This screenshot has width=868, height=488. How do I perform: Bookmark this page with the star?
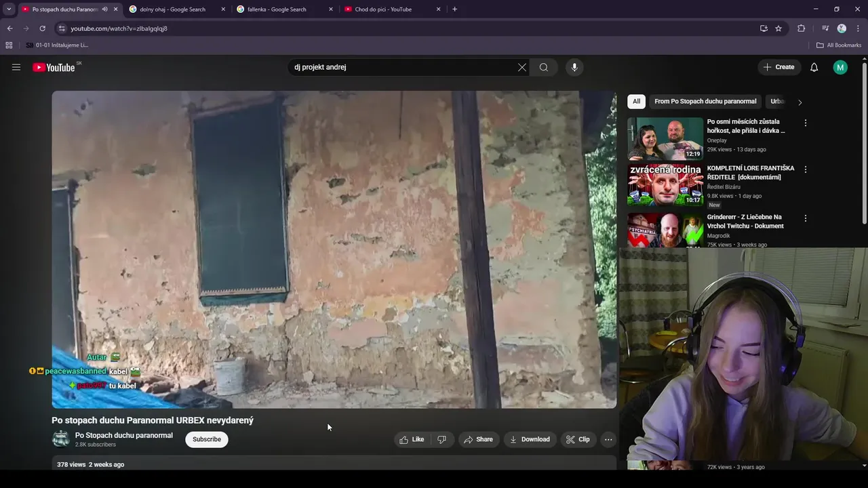coord(778,28)
